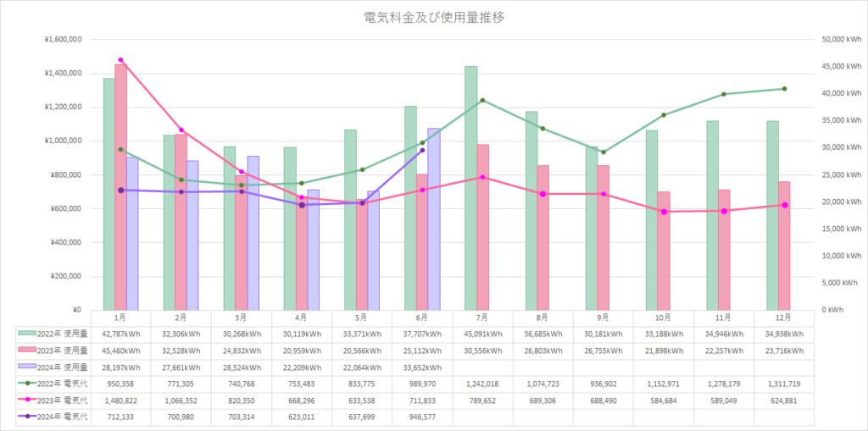Click the chart title 電気料金及び使用量推移
868x431 pixels.
click(434, 17)
